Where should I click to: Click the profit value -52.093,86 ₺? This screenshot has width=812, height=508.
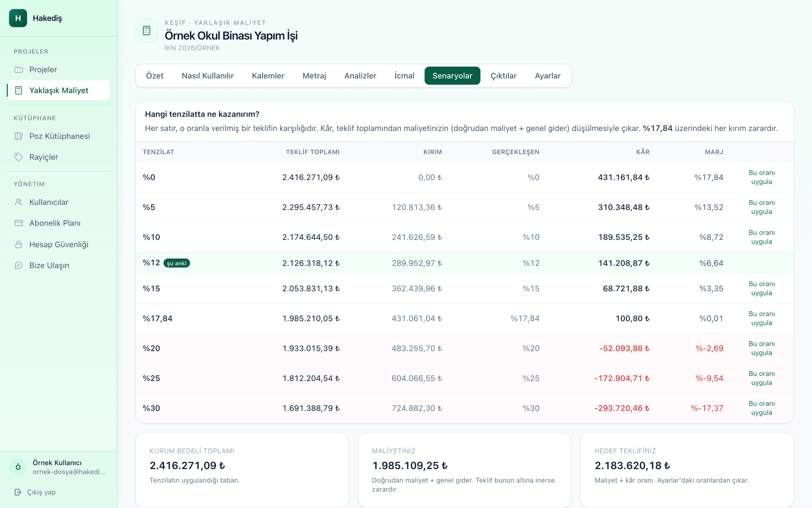point(625,349)
